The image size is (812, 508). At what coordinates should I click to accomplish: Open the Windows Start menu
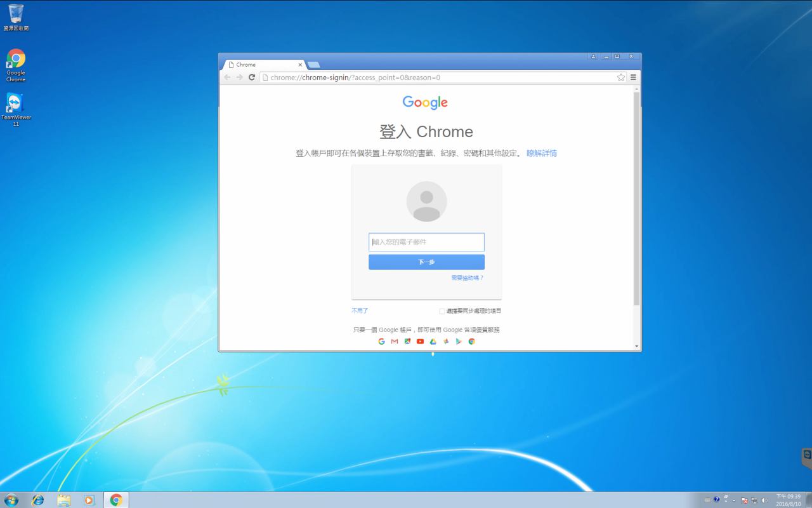pos(11,500)
